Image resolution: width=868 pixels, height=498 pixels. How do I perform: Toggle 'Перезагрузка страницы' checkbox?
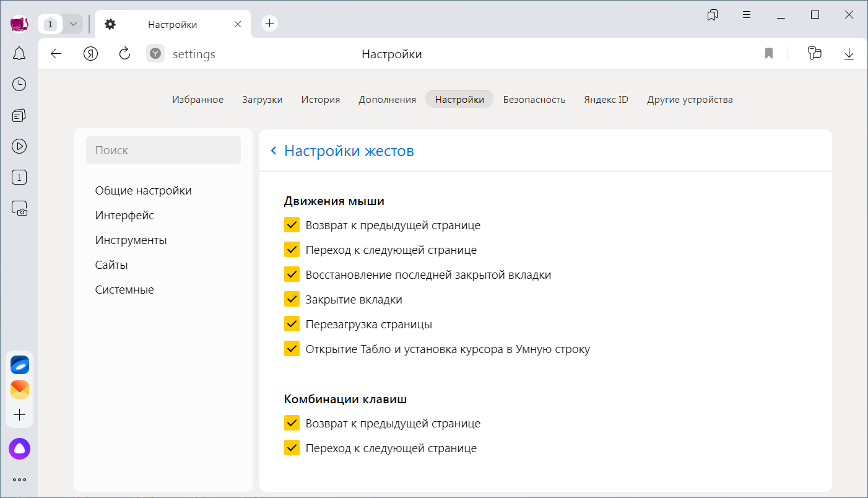[x=292, y=324]
